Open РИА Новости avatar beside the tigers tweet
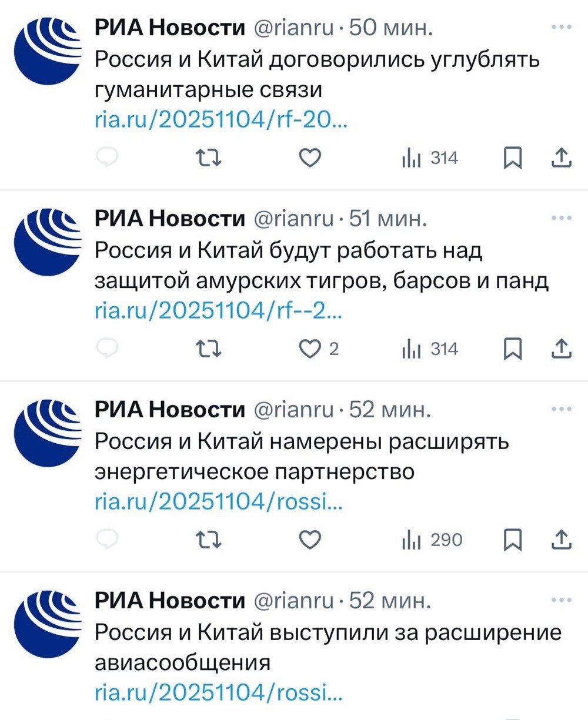 click(x=46, y=242)
